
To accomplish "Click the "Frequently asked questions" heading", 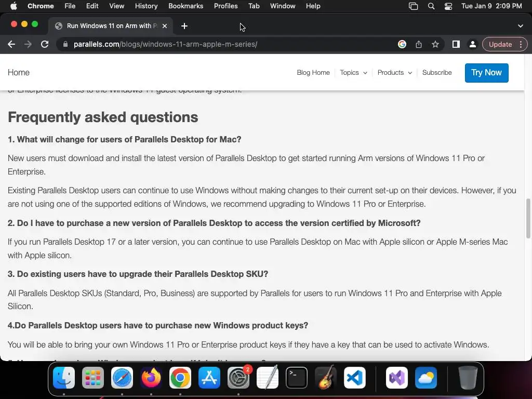I will click(x=103, y=117).
